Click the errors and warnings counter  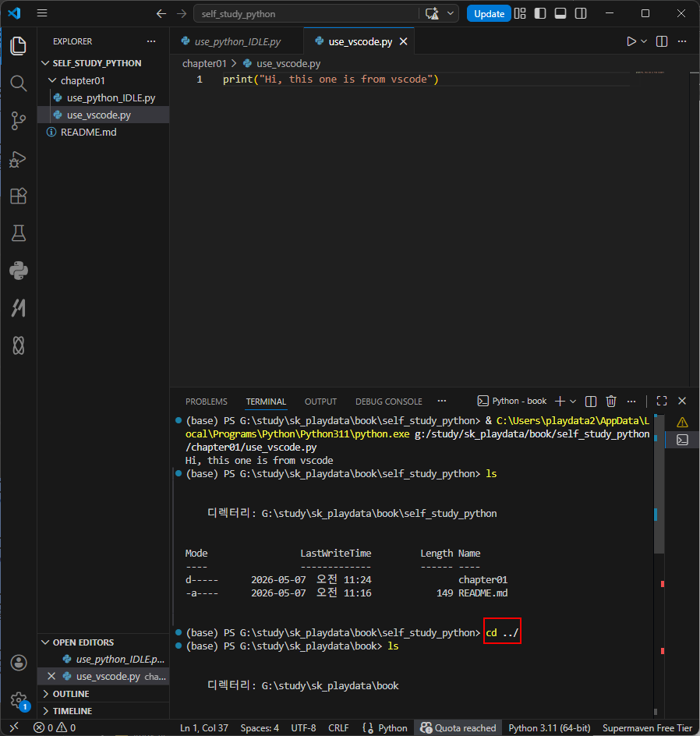(x=55, y=727)
